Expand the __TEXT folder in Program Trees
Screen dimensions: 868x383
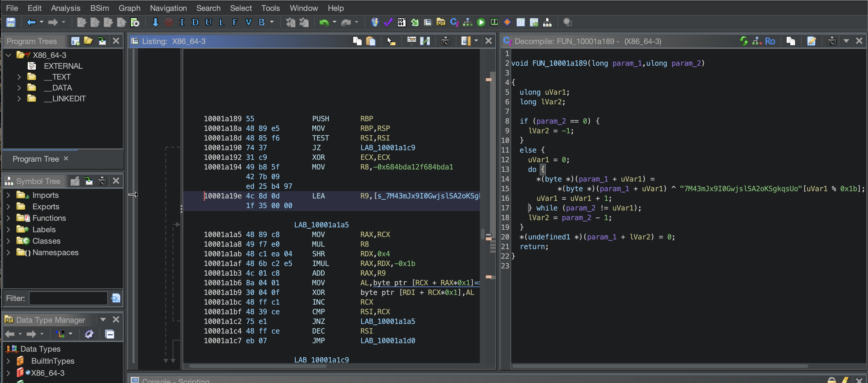19,77
